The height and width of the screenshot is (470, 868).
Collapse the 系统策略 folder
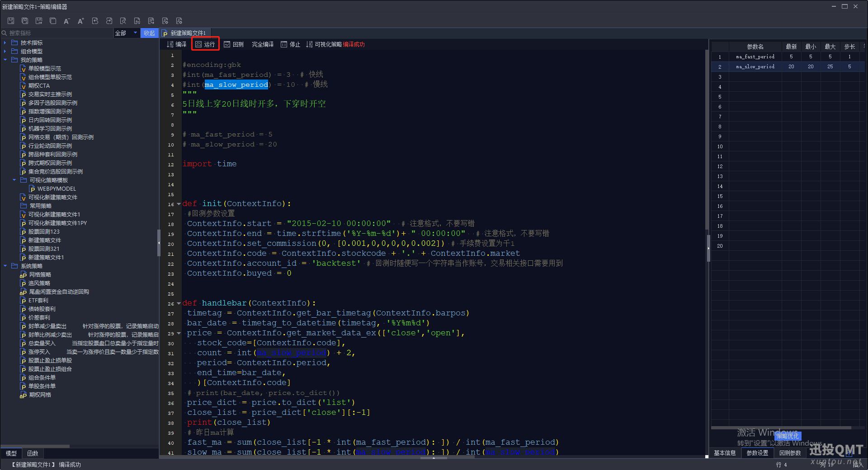[5, 266]
